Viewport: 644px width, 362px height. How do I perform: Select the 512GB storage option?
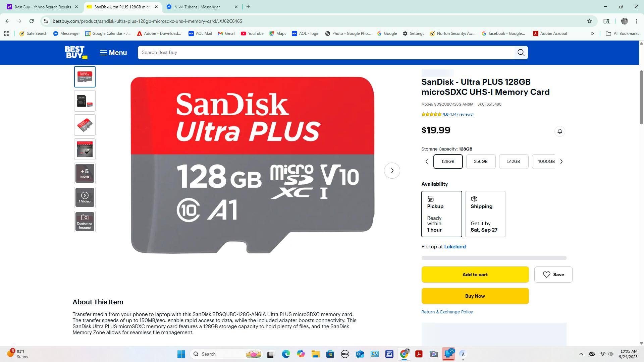tap(514, 162)
